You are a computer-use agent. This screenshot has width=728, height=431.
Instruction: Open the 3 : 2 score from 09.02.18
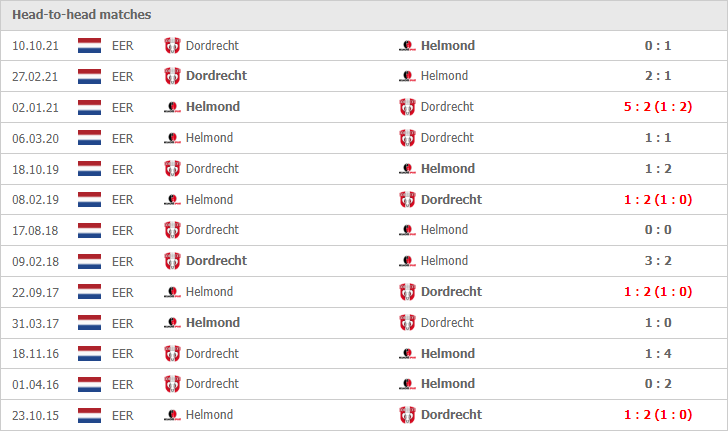click(x=657, y=261)
